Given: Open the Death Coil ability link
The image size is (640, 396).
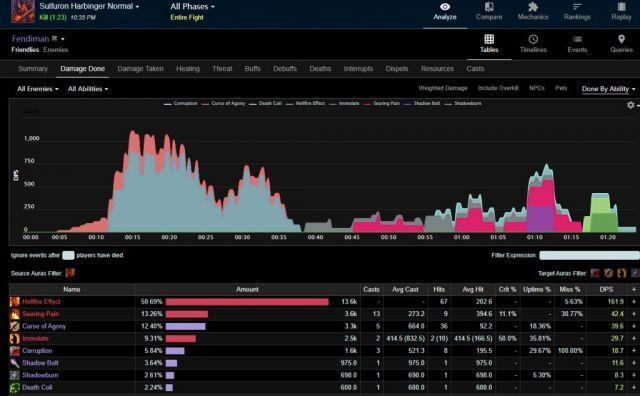Looking at the screenshot, I should [37, 387].
